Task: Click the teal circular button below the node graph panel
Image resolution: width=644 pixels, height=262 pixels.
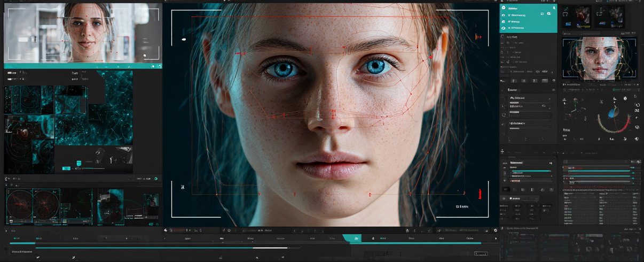Action: [x=156, y=179]
